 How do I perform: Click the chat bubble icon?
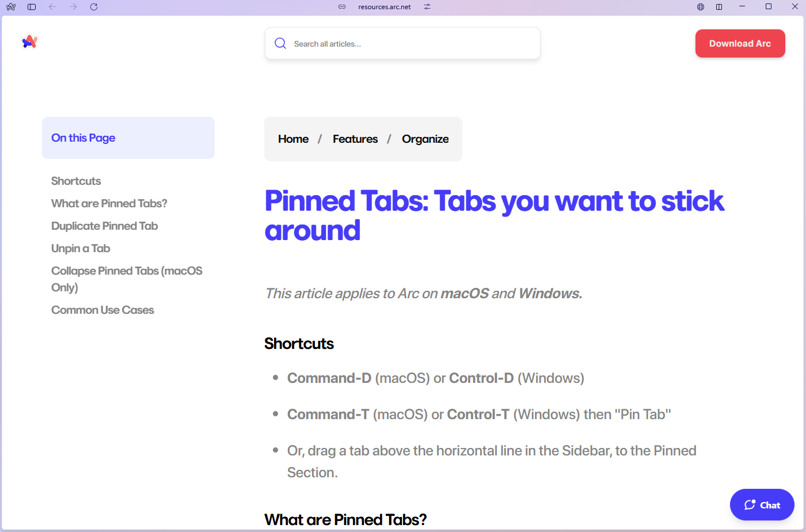(750, 505)
